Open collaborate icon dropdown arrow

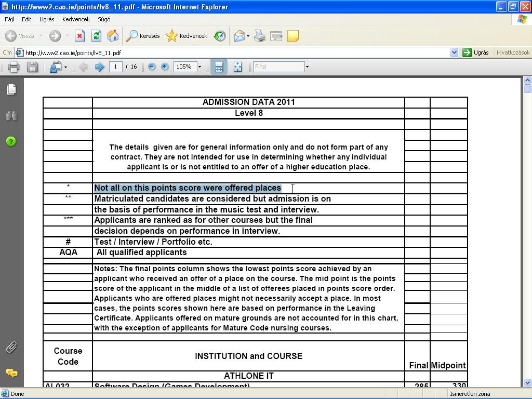pyautogui.click(x=65, y=67)
